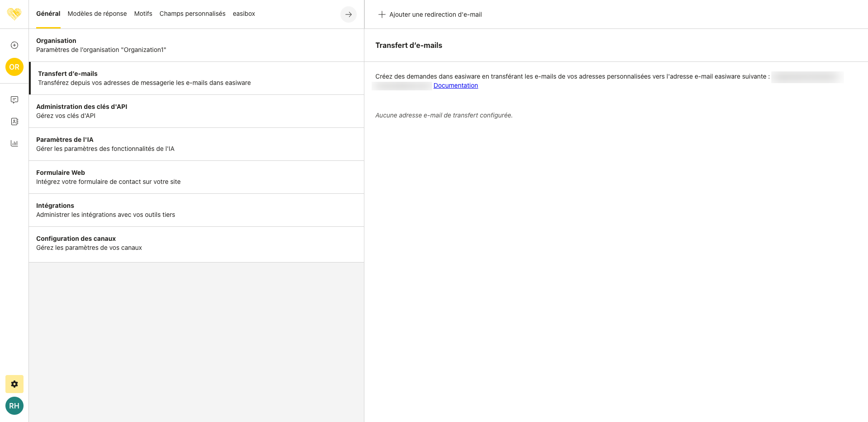
Task: Switch to the Général tab
Action: 48,14
